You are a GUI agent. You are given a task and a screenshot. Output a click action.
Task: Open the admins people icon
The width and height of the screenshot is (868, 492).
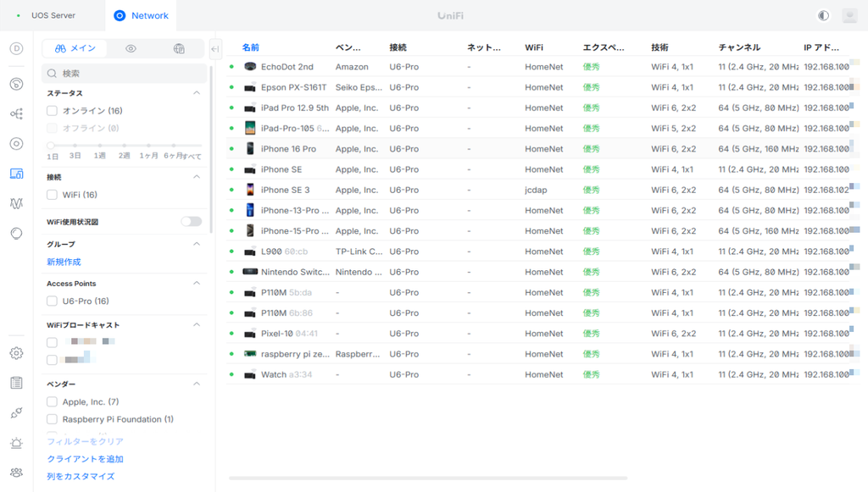(x=17, y=473)
